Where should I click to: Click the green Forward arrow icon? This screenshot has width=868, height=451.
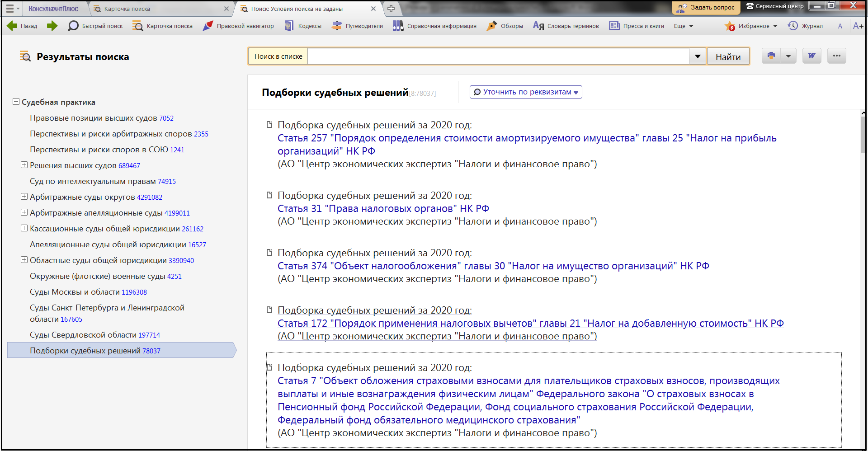(52, 26)
